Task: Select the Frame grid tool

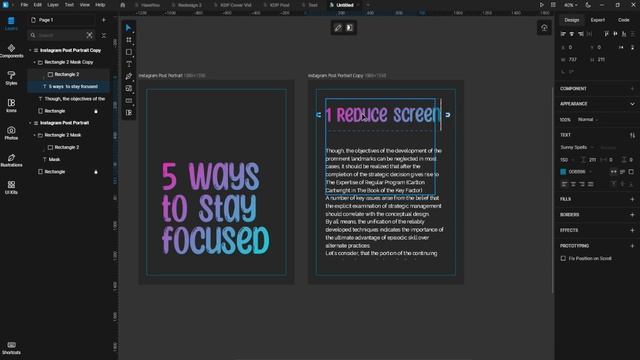Action: 129,40
